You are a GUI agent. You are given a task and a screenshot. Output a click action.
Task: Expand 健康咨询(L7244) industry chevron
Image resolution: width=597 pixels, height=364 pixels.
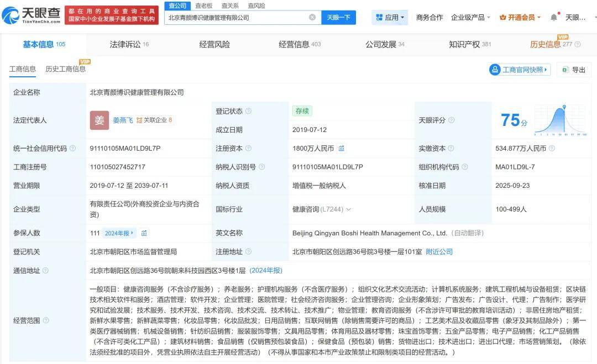tap(348, 209)
